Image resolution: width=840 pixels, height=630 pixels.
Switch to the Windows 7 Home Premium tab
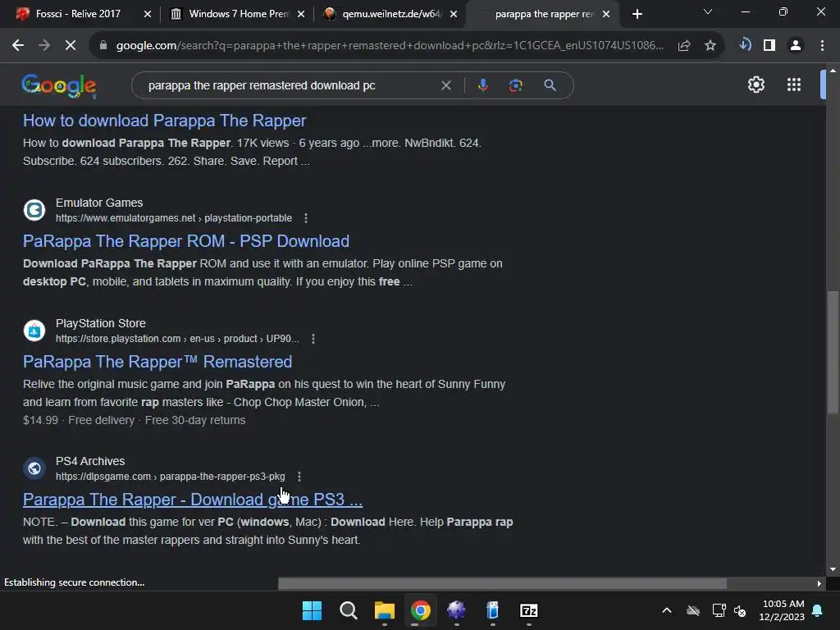click(x=237, y=14)
